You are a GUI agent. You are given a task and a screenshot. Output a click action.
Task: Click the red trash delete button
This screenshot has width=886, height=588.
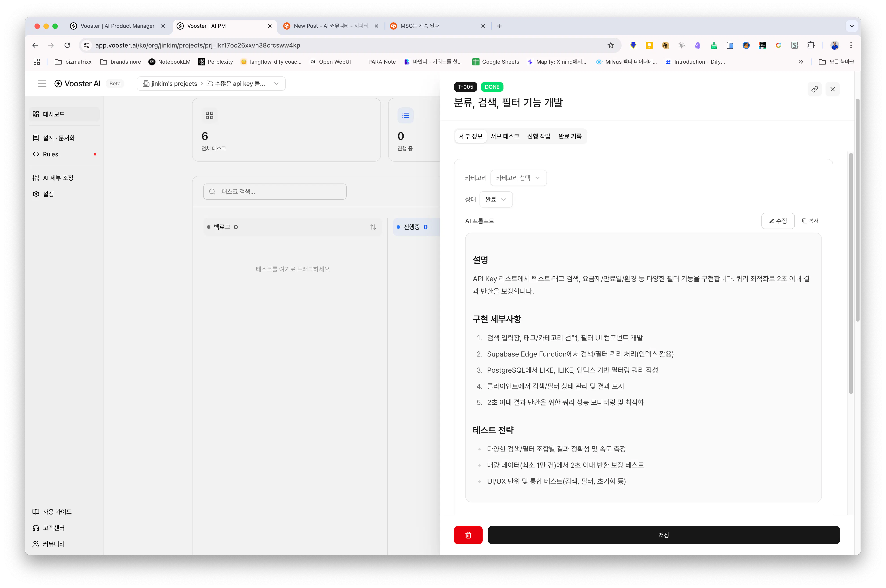(468, 535)
